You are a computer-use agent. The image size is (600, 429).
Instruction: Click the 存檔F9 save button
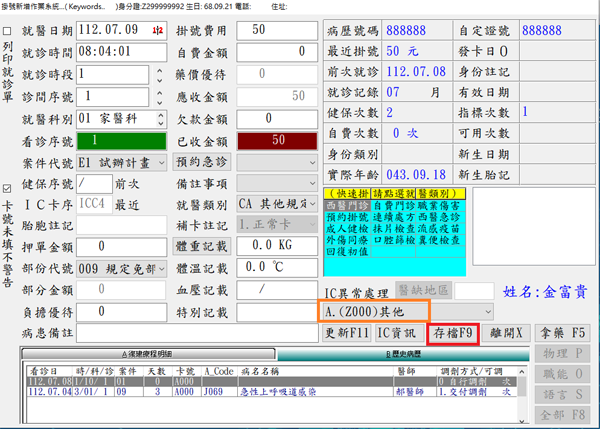pyautogui.click(x=453, y=332)
